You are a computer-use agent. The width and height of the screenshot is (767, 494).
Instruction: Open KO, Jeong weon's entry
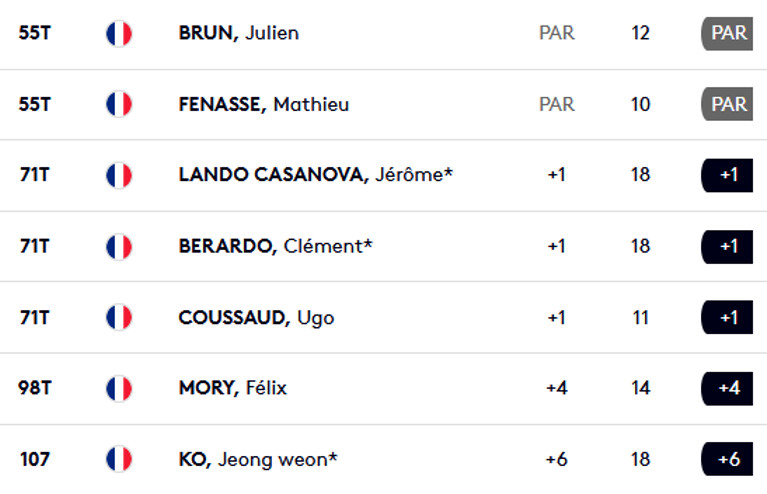click(258, 460)
